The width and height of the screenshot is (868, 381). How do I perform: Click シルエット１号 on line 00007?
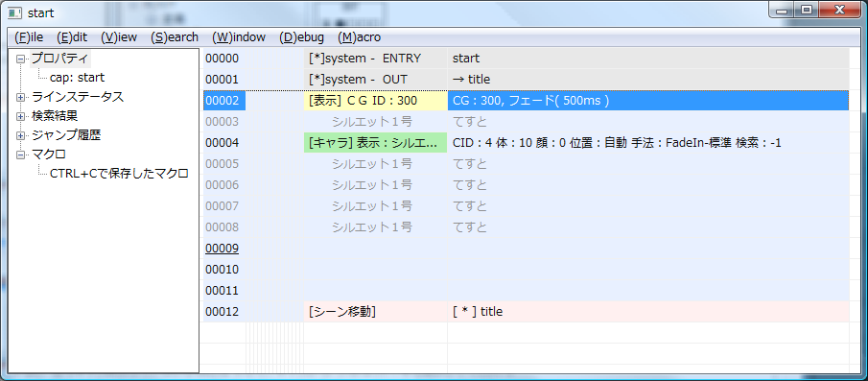pyautogui.click(x=372, y=206)
